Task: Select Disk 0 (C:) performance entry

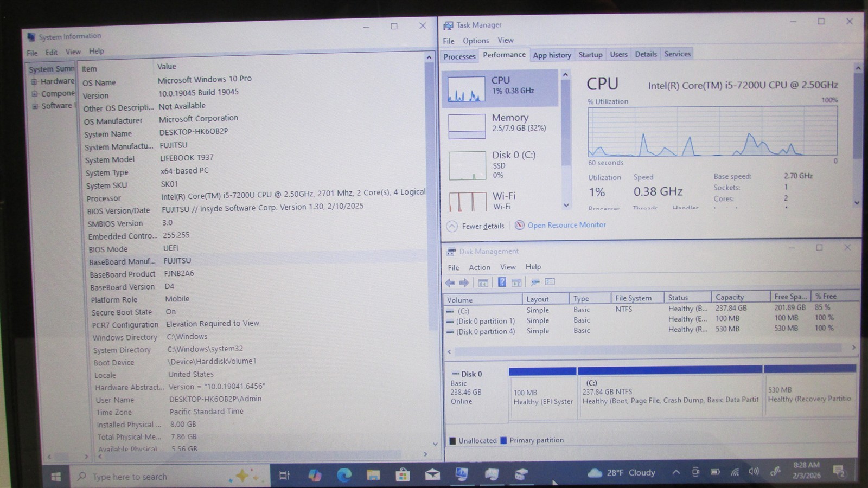Action: tap(500, 164)
